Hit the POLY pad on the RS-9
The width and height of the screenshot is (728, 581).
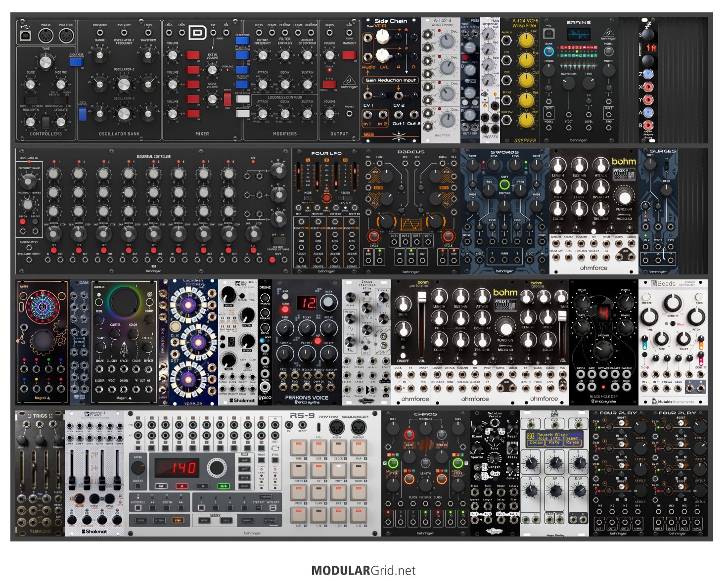click(339, 470)
